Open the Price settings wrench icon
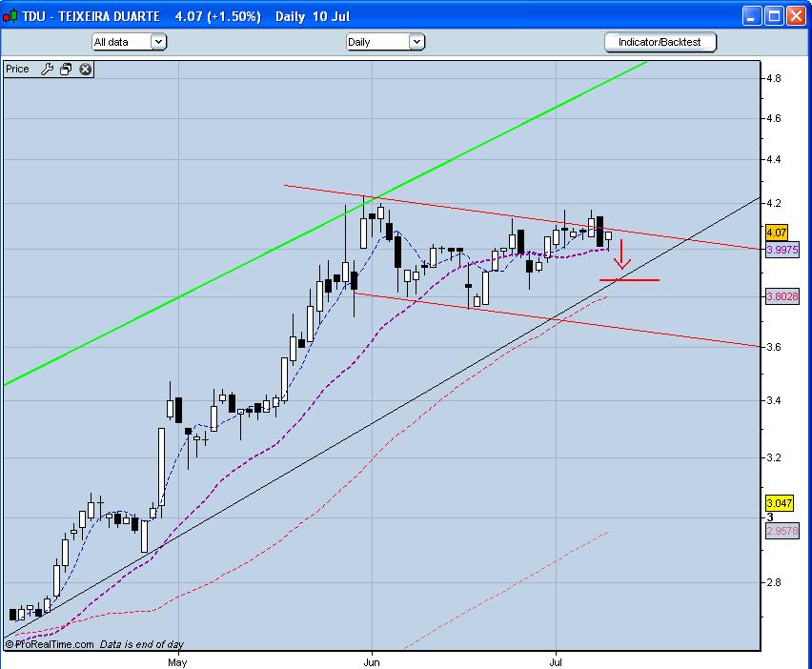 47,69
